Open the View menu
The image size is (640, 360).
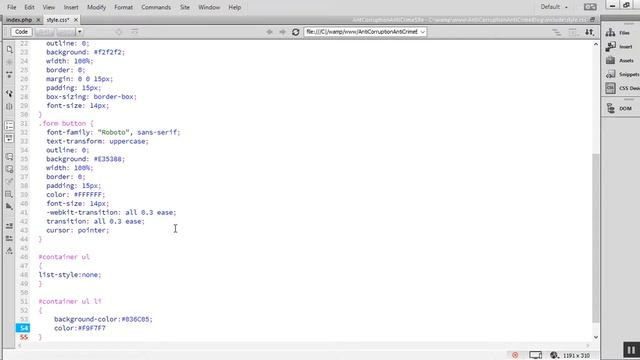49,7
